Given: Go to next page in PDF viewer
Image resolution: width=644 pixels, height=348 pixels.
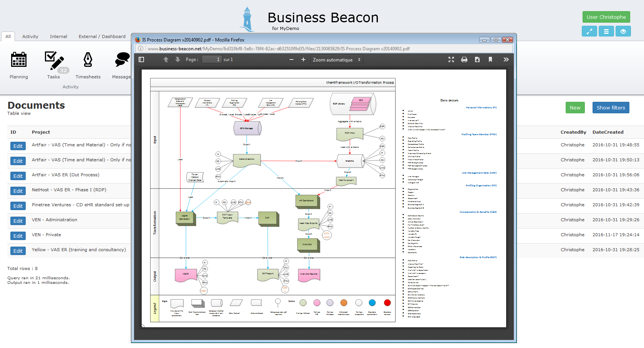Looking at the screenshot, I should click(x=178, y=60).
